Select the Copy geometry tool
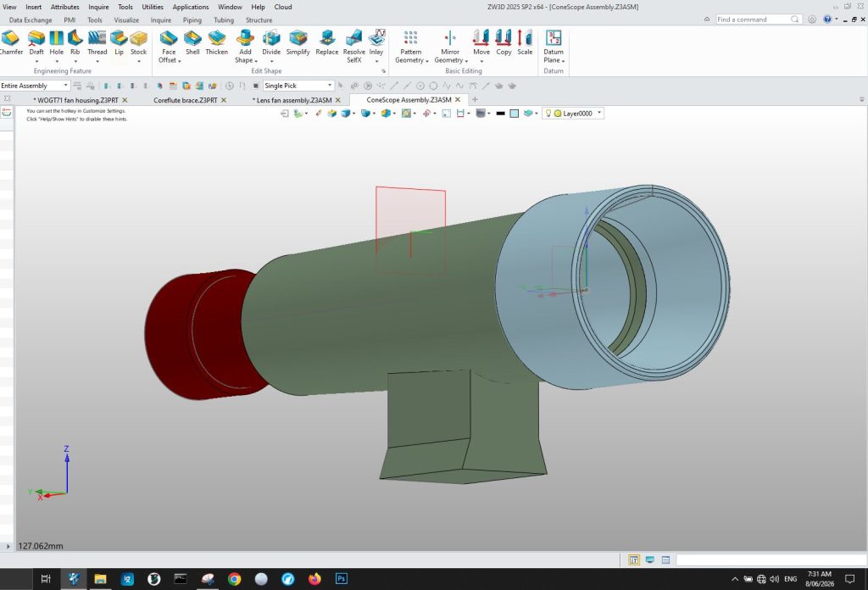Viewport: 868px width, 590px height. [x=504, y=42]
